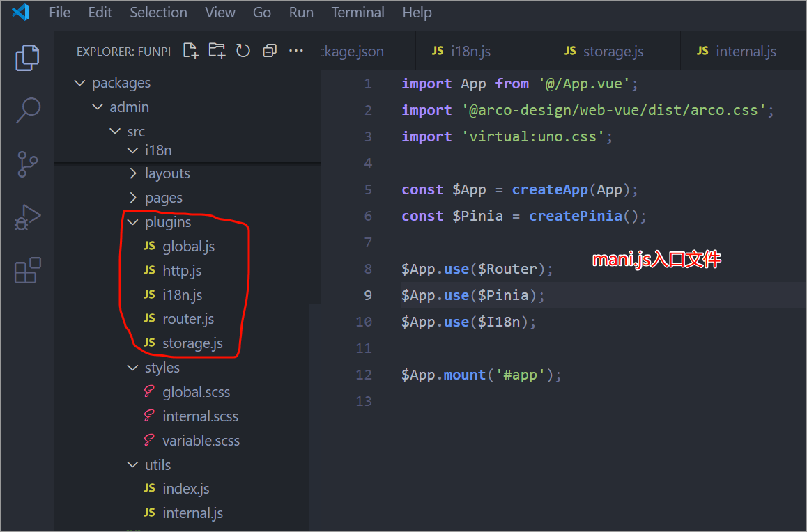Screen dimensions: 807x532
Task: Open the Explorer view in activity bar
Action: coord(28,58)
